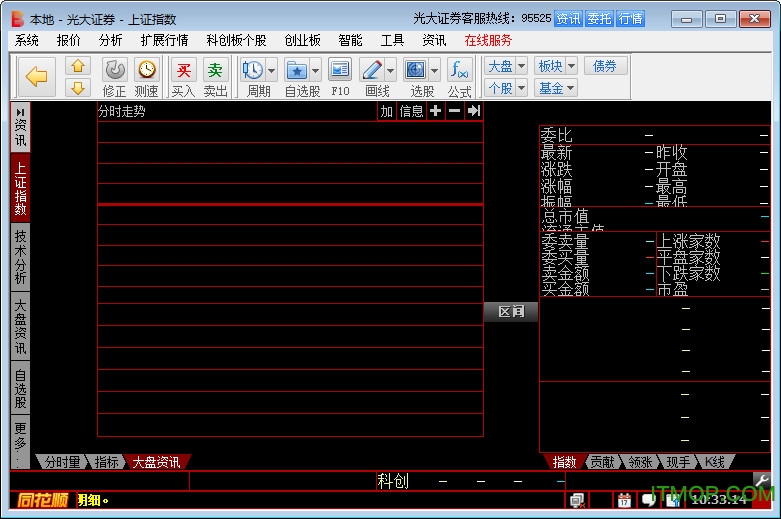Click the 卖出 sell icon

(215, 70)
